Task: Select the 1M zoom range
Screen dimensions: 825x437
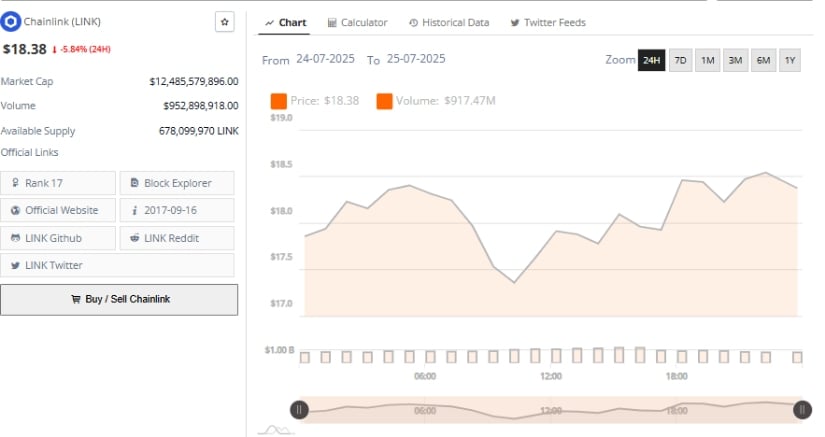Action: [x=708, y=60]
